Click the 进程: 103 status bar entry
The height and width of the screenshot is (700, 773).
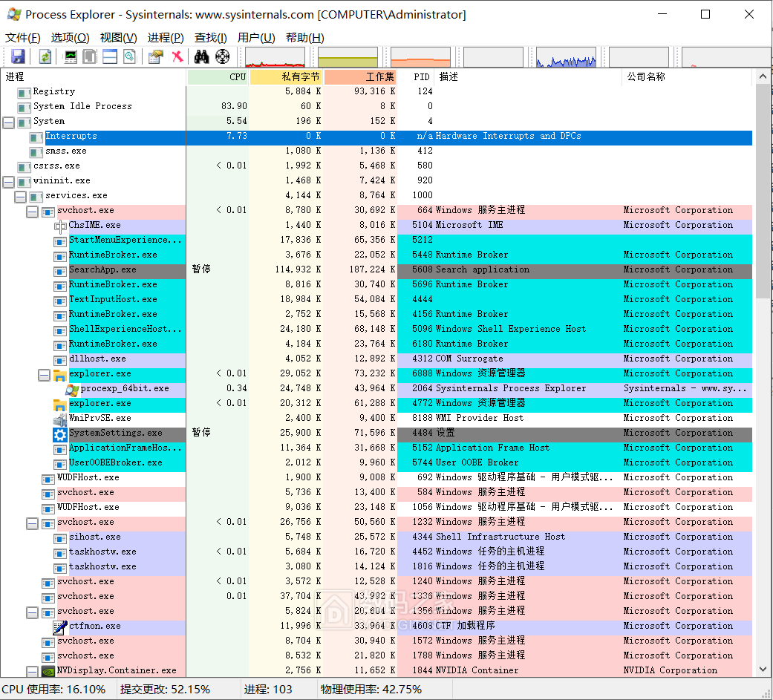pyautogui.click(x=267, y=689)
